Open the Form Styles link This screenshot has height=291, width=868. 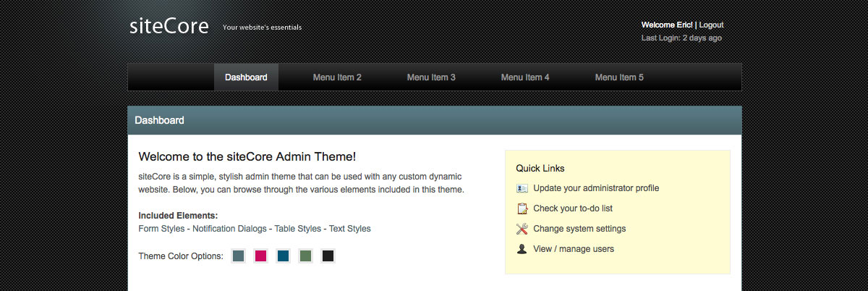pyautogui.click(x=161, y=229)
